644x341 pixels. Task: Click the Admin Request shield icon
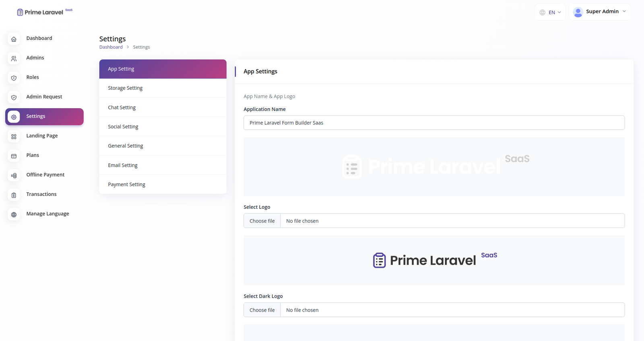coord(14,97)
